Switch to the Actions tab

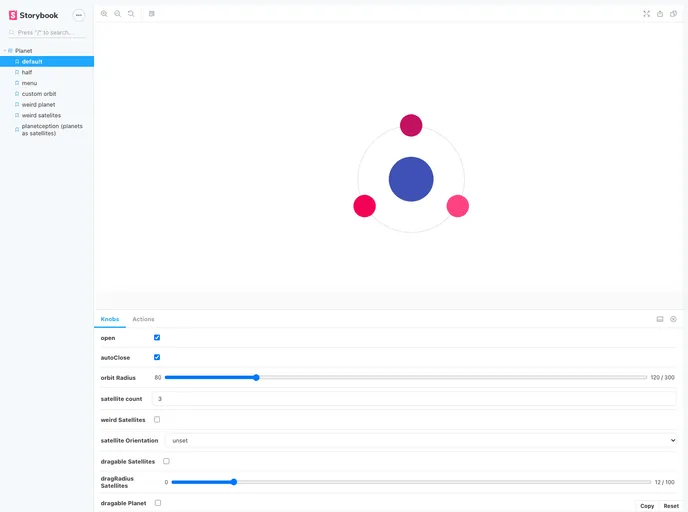point(143,319)
